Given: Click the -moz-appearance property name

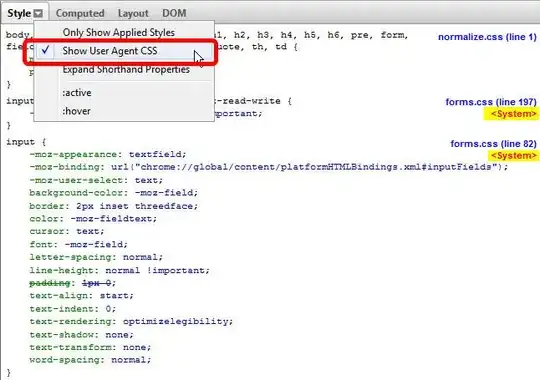Looking at the screenshot, I should 73,154.
